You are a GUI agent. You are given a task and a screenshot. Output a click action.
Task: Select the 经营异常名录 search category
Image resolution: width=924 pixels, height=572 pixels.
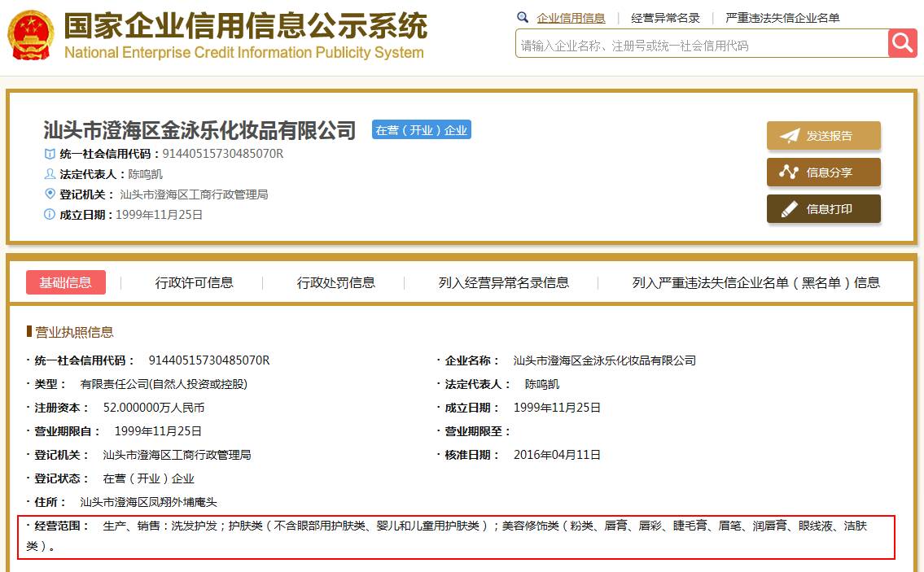[x=665, y=18]
